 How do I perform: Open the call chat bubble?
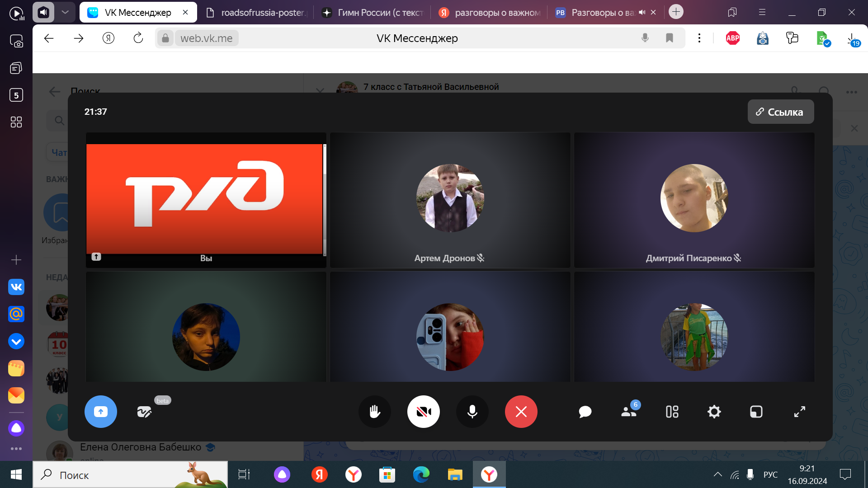(x=585, y=412)
